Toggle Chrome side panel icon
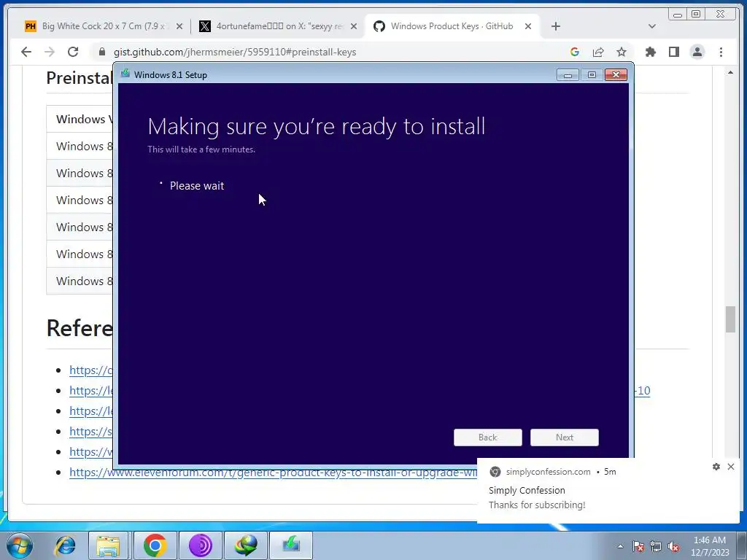The height and width of the screenshot is (560, 747). pos(673,52)
